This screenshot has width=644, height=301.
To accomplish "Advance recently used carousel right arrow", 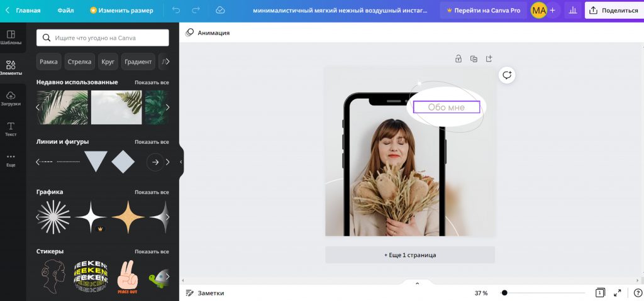I will pyautogui.click(x=167, y=107).
